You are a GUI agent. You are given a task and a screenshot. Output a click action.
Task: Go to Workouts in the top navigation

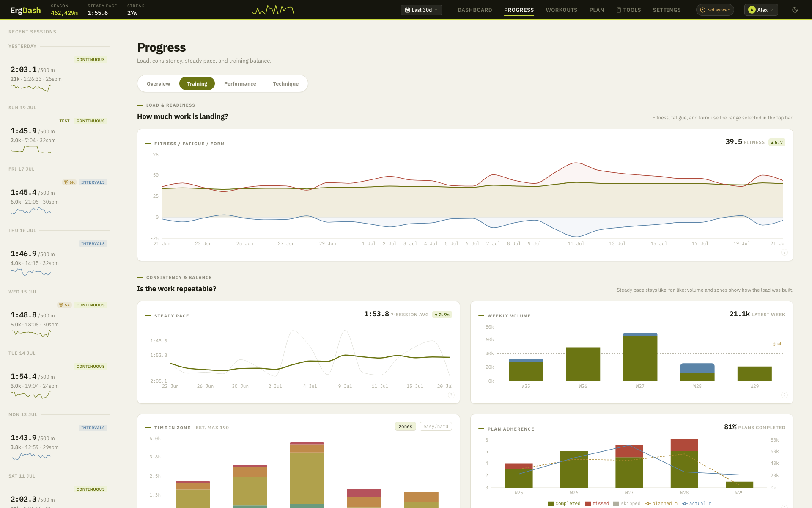pyautogui.click(x=561, y=10)
